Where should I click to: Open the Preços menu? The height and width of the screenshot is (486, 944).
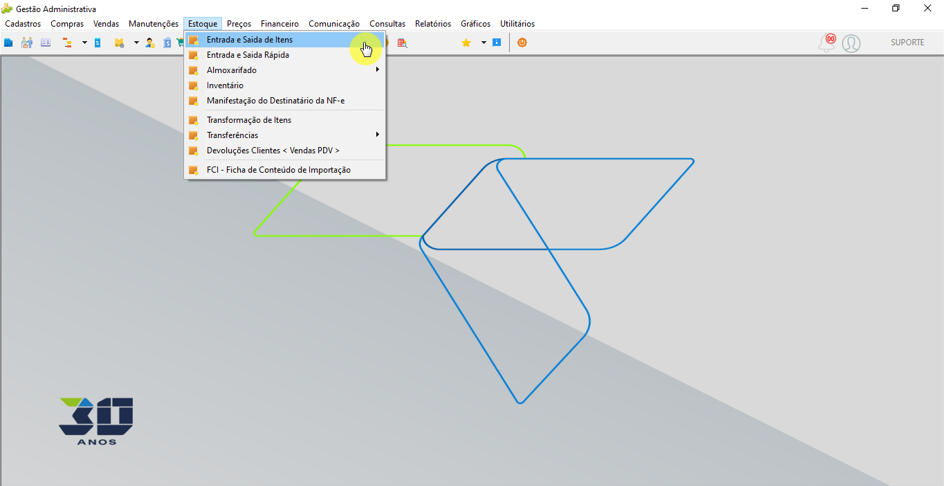pyautogui.click(x=239, y=24)
